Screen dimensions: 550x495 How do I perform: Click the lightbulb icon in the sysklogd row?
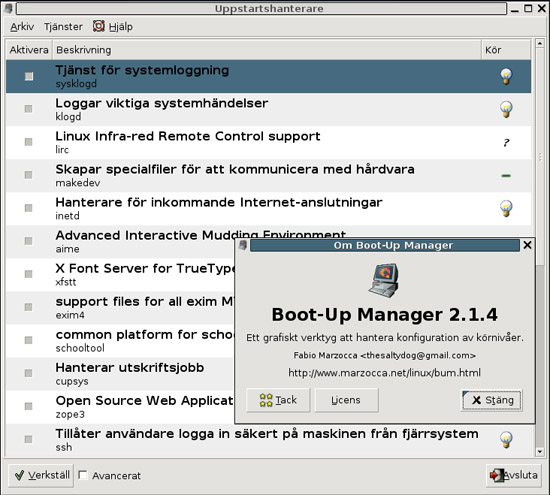[x=506, y=76]
